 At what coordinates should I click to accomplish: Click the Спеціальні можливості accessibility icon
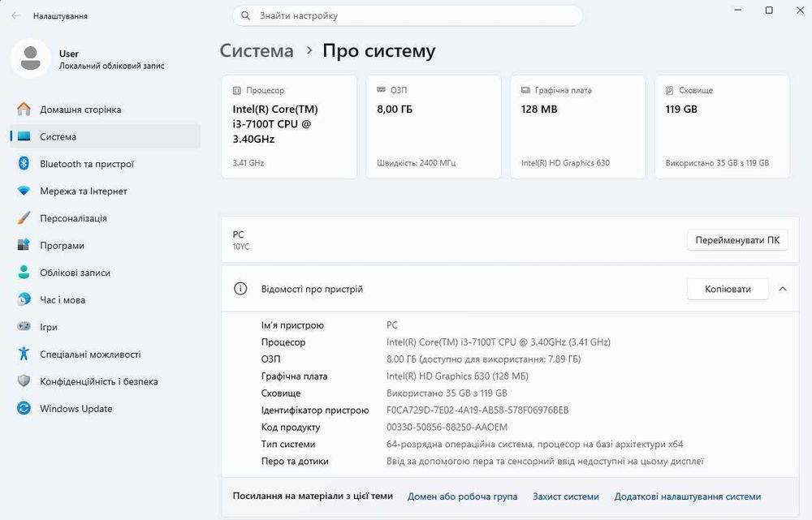24,354
